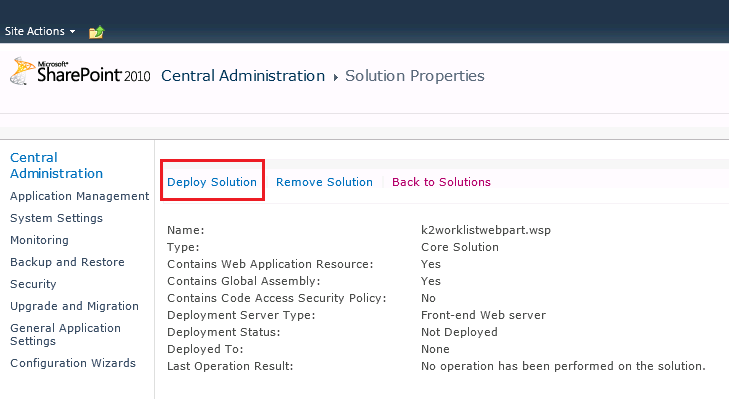Go Back to Solutions
The width and height of the screenshot is (729, 399).
tap(441, 182)
